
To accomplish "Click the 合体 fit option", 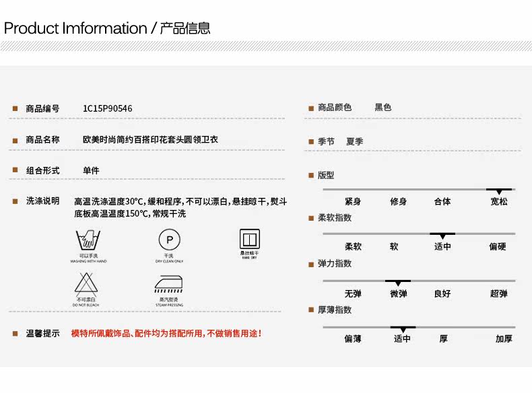I will (442, 201).
